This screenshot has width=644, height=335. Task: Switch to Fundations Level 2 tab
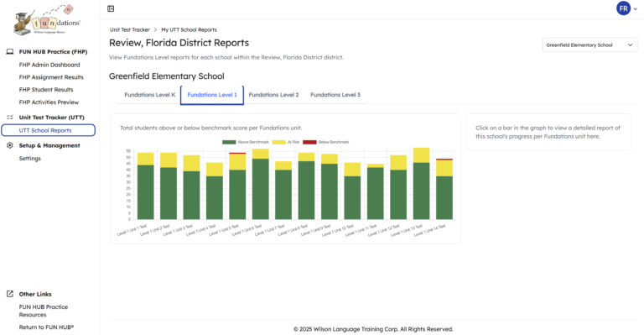(x=273, y=95)
